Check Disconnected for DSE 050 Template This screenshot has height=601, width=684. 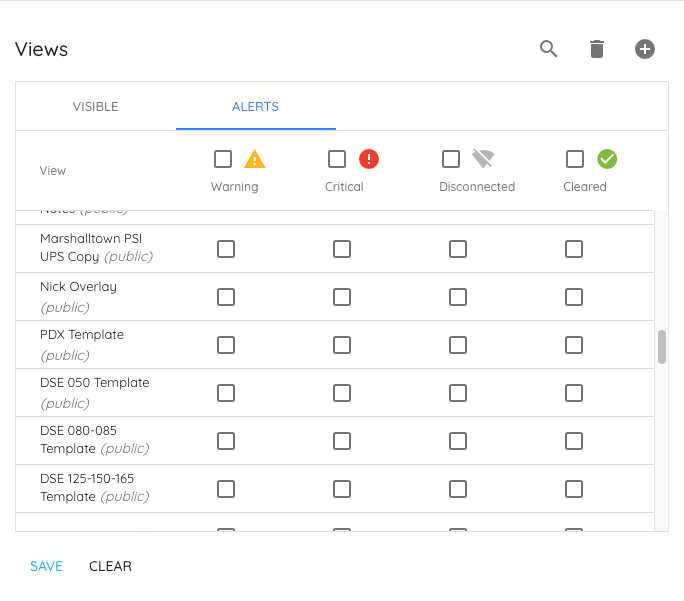(x=458, y=393)
